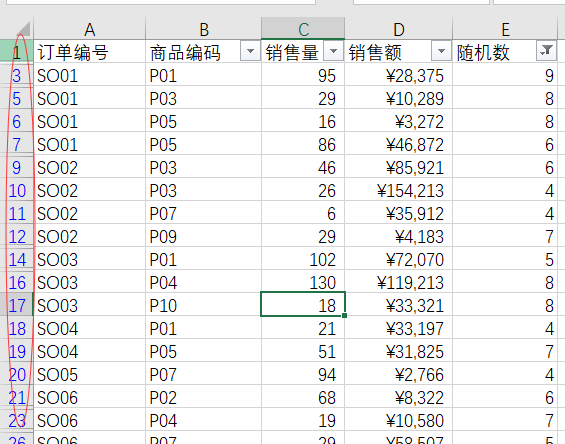565x444 pixels.
Task: Click the 销售量 header cell text
Action: coord(292,52)
